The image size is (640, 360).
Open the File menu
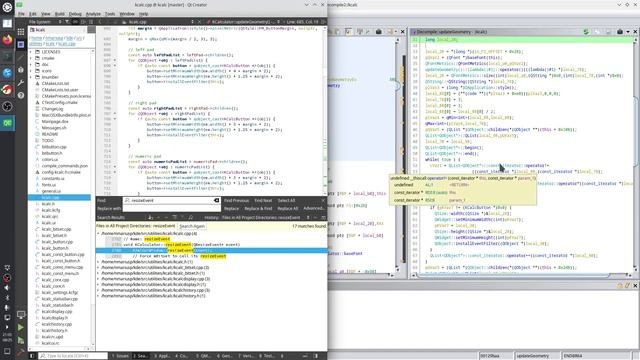tap(21, 13)
